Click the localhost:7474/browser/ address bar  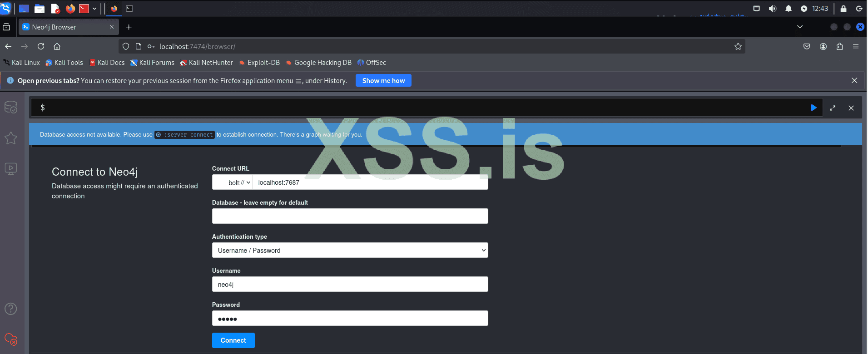coord(432,46)
